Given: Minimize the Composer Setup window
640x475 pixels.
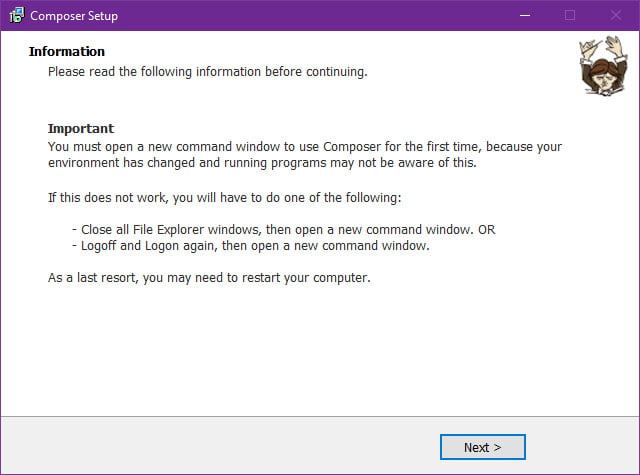Looking at the screenshot, I should [525, 16].
